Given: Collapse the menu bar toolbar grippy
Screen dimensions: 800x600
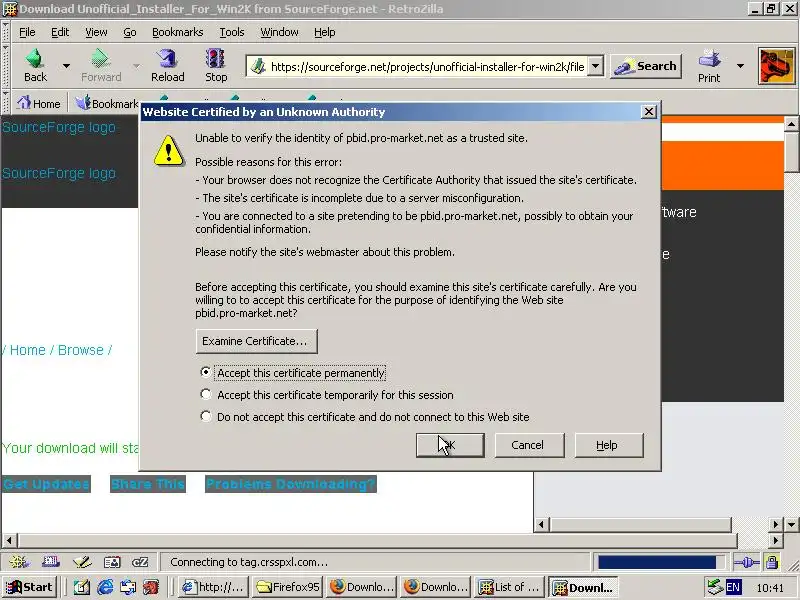Looking at the screenshot, I should pyautogui.click(x=6, y=32).
